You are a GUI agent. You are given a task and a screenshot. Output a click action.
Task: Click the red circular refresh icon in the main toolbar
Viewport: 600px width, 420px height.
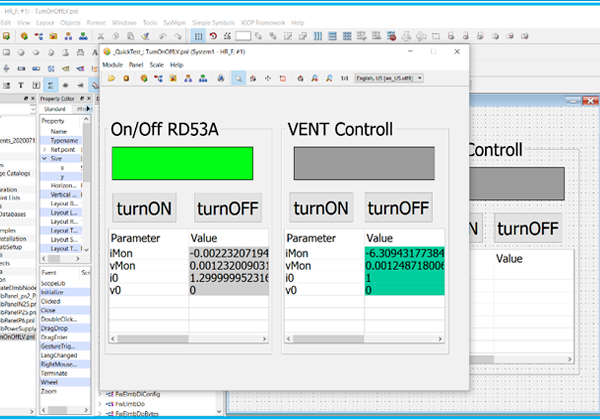[x=213, y=36]
